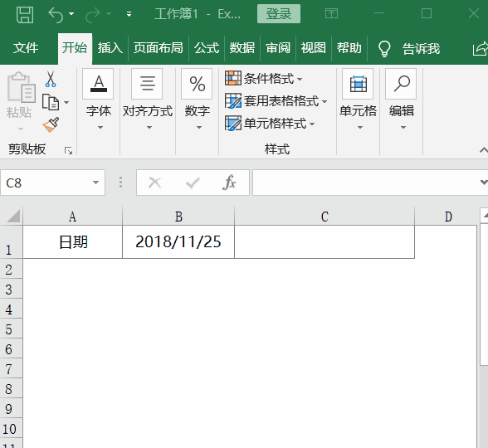
Task: Open the 条件格式 dropdown
Action: (x=264, y=78)
